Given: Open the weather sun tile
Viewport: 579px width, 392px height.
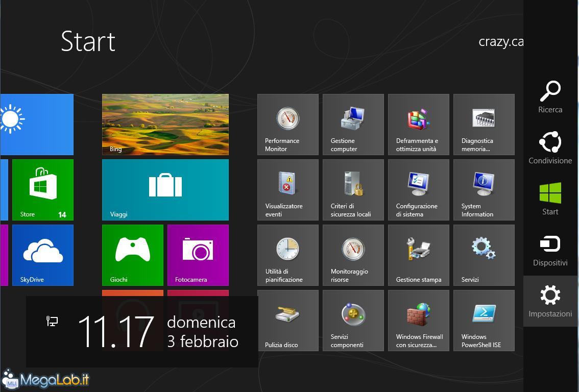Looking at the screenshot, I should (37, 125).
